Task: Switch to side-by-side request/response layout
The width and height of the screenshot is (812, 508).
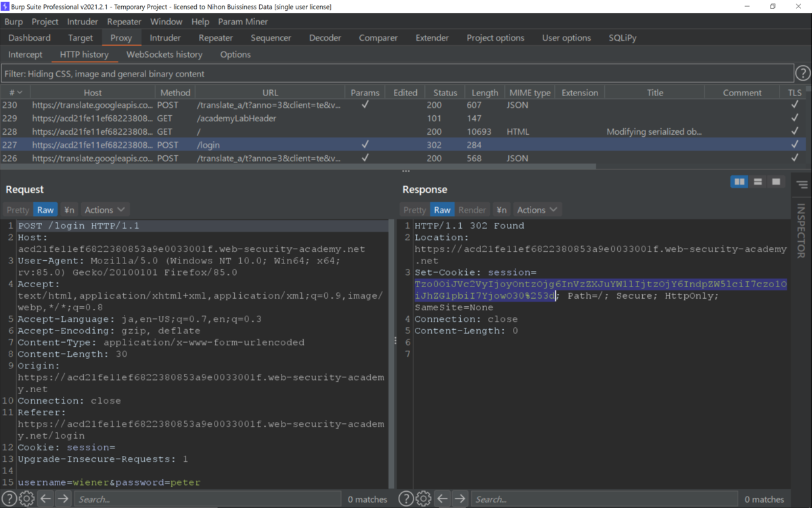Action: (740, 182)
